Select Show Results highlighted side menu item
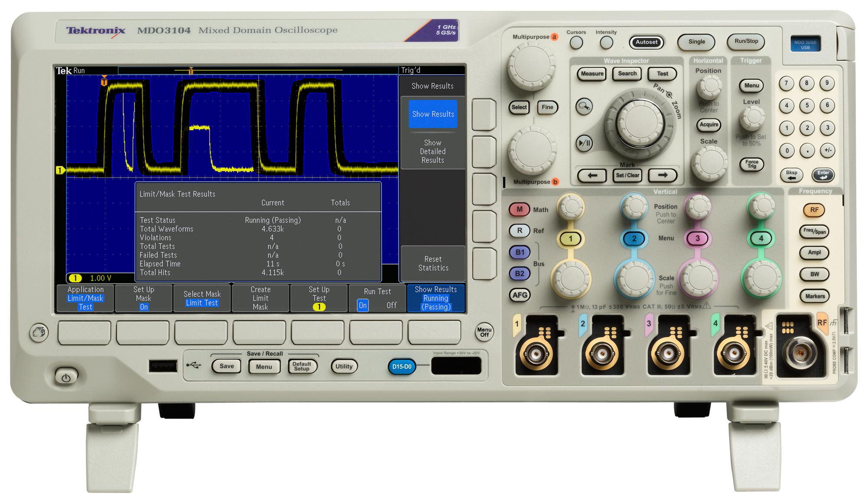This screenshot has width=868, height=503. tap(433, 114)
